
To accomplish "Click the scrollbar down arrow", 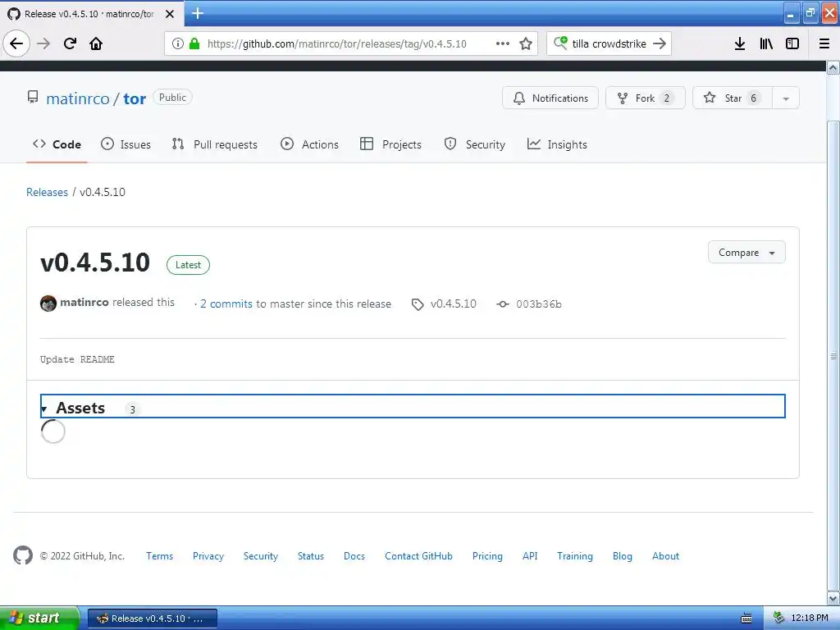I will pyautogui.click(x=833, y=598).
